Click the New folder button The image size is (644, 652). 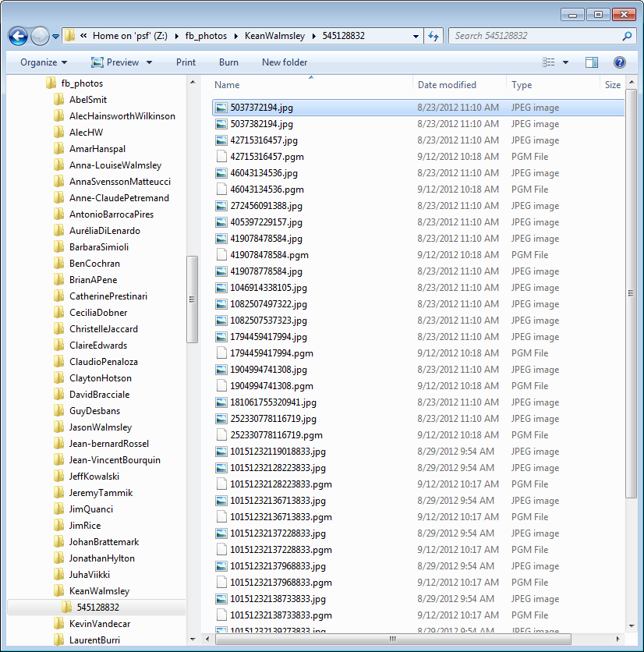tap(285, 62)
